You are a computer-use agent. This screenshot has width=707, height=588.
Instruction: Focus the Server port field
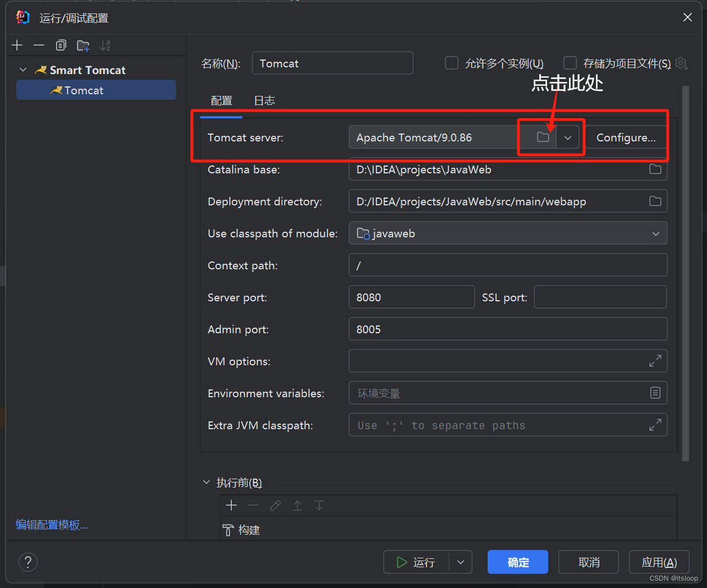pos(412,297)
